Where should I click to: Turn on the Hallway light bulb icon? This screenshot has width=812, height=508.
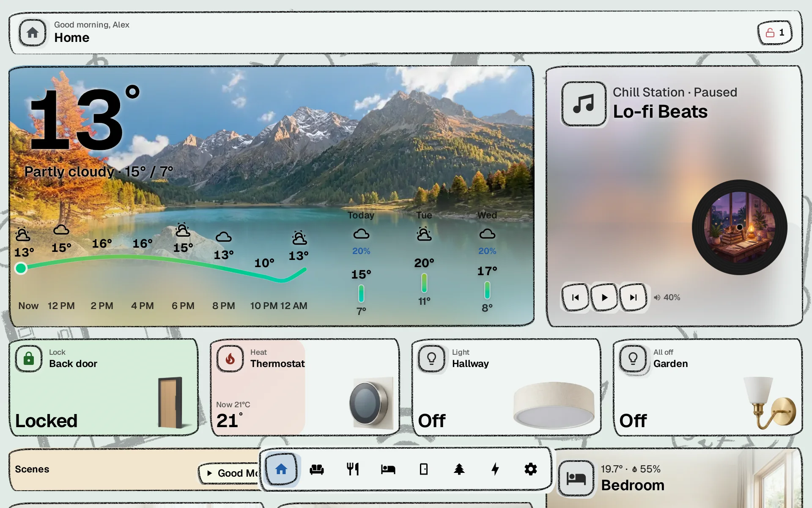tap(431, 359)
